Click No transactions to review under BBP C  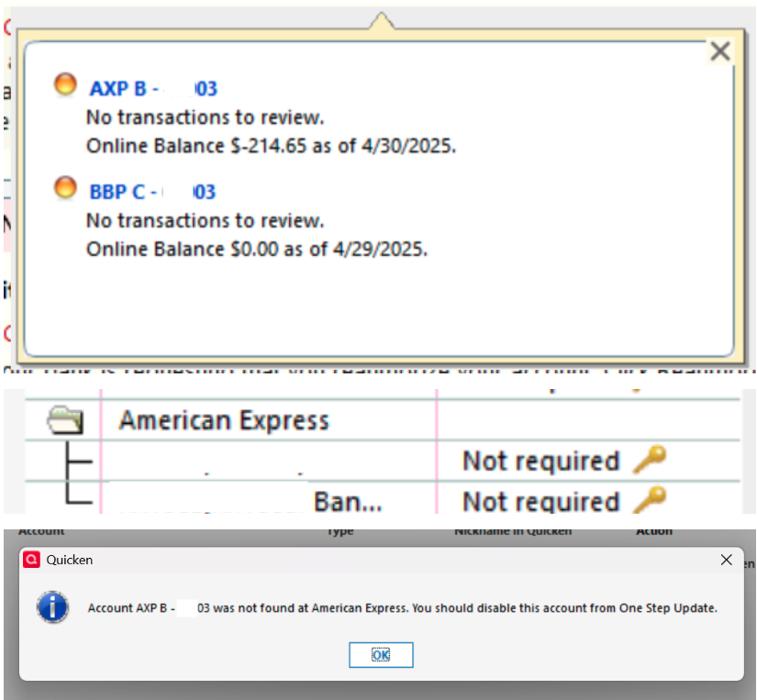(x=206, y=220)
